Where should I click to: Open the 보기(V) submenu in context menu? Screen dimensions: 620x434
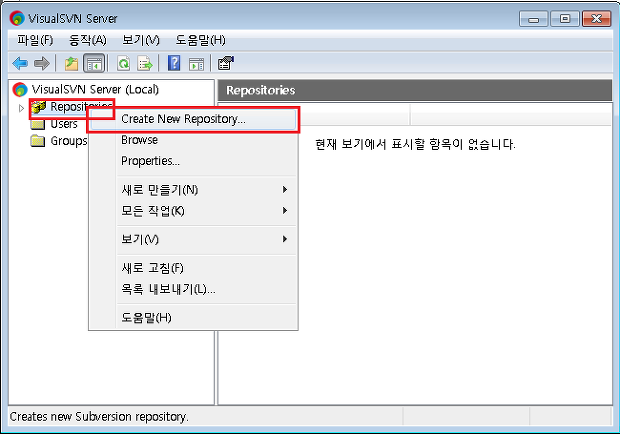pos(193,239)
